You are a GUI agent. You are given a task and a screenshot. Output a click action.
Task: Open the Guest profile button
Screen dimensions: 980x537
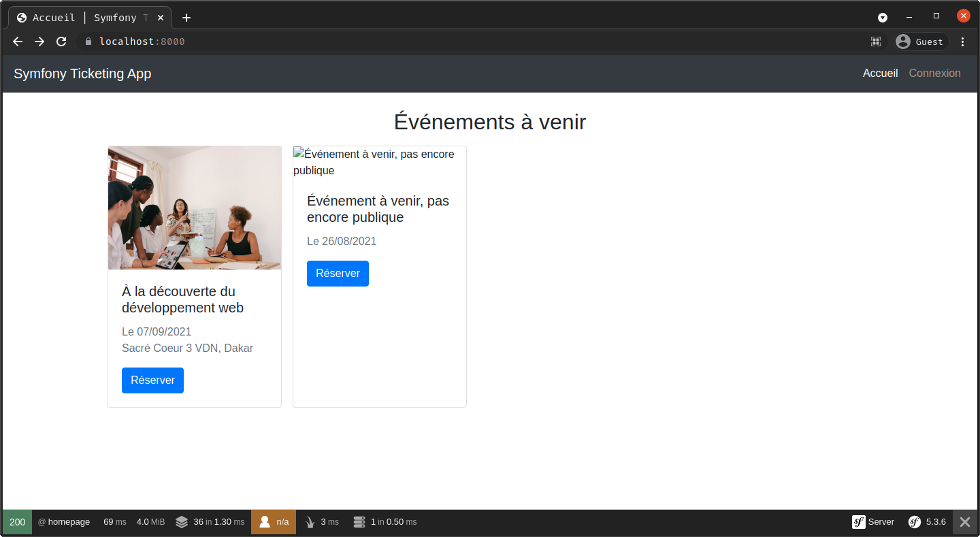click(x=921, y=42)
